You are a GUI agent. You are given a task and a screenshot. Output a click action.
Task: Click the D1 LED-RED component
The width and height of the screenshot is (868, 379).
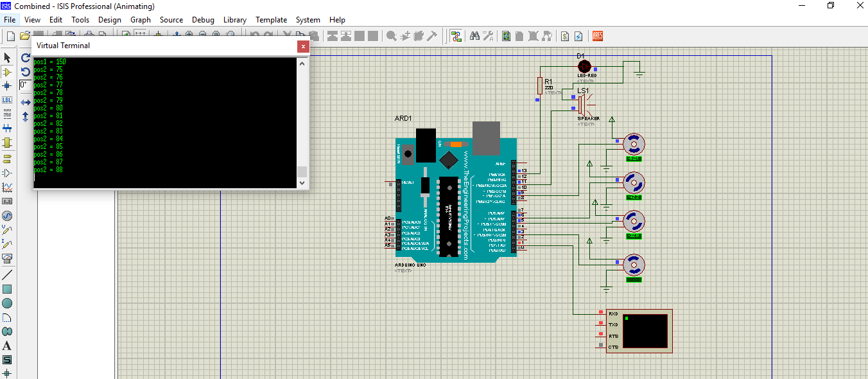coord(585,66)
